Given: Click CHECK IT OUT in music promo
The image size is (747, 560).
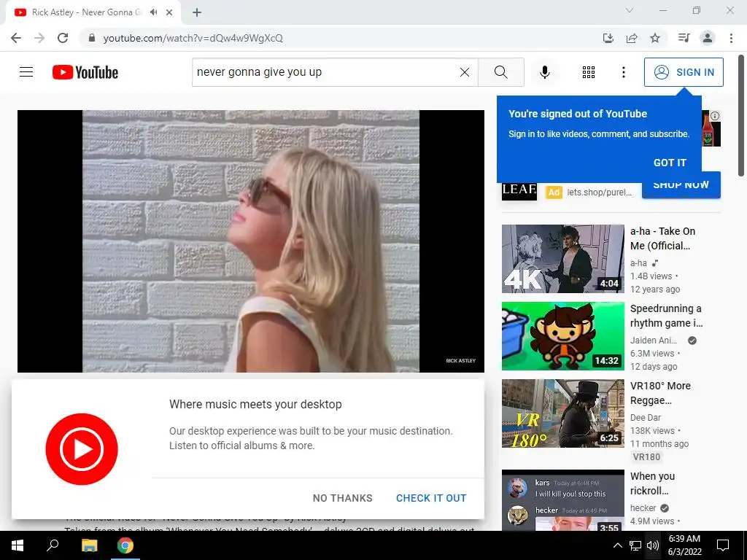Looking at the screenshot, I should click(431, 498).
